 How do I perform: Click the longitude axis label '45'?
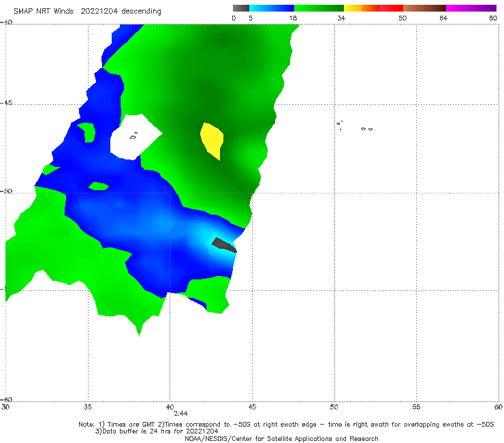tap(252, 407)
